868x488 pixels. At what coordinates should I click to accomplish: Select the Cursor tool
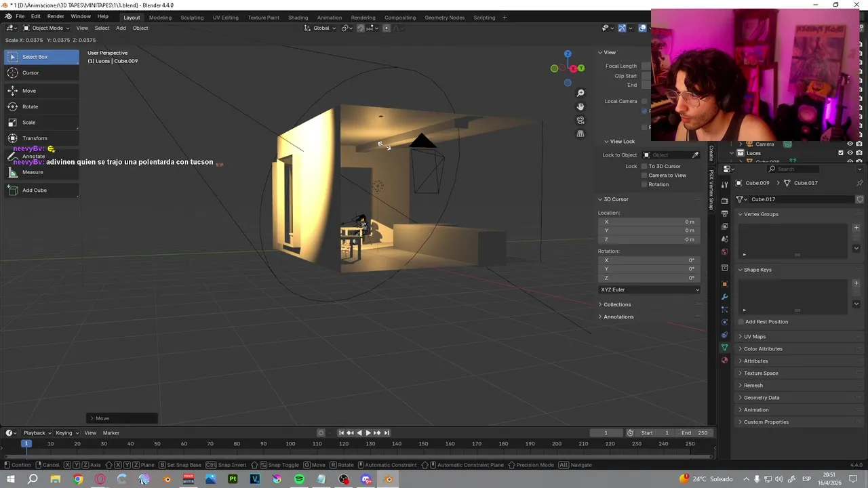(x=41, y=73)
